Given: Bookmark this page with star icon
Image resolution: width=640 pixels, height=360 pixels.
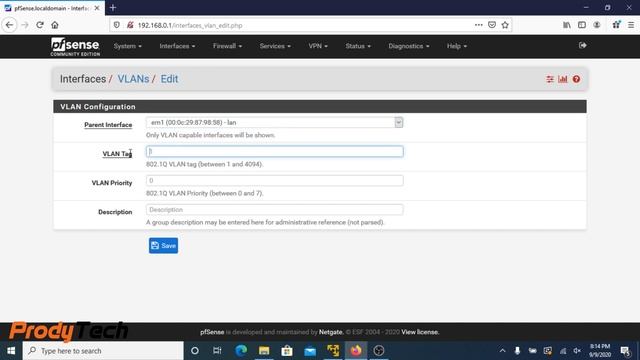Looking at the screenshot, I should 505,25.
